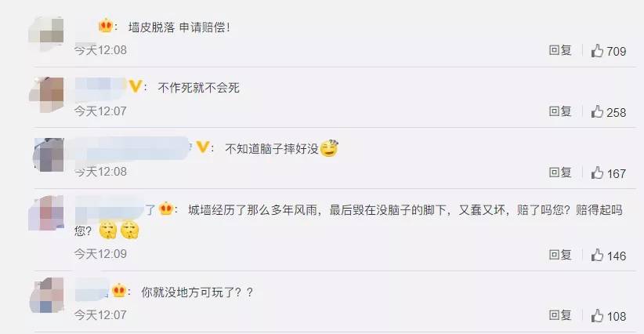This screenshot has width=644, height=334.
Task: Click crown badge before 城墙经历了那么多年风雨
Action: tap(165, 209)
